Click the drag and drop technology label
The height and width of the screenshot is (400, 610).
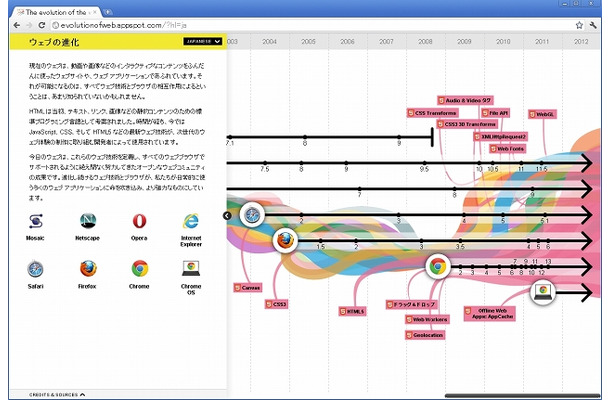(412, 304)
